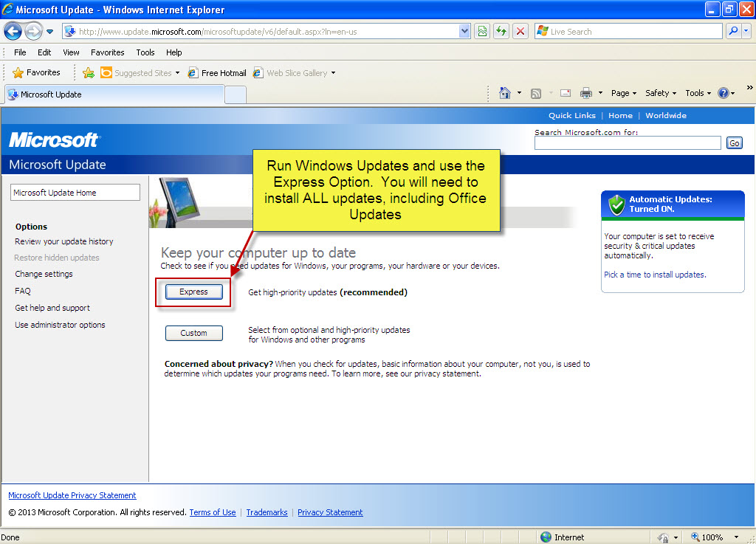Open a new tab with the blank tab button

pos(236,95)
